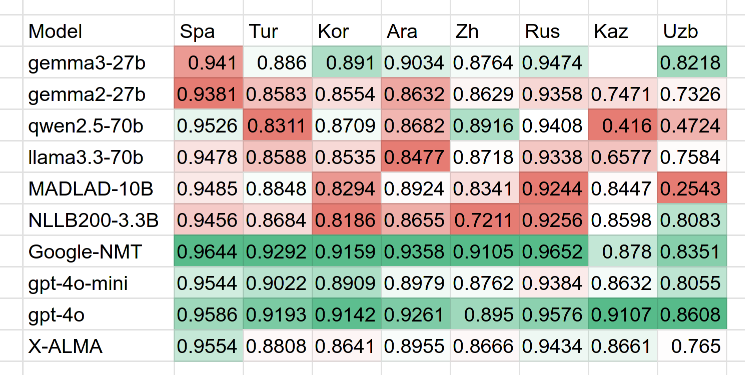Select the Uzb column header cell
Viewport: 745px width, 375px height.
692,31
